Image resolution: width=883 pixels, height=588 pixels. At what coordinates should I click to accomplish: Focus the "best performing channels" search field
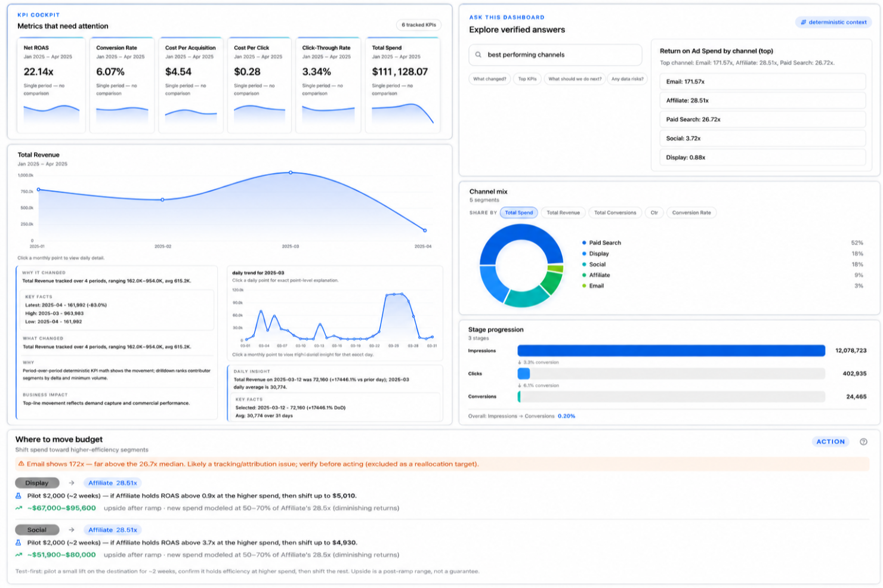pos(555,55)
